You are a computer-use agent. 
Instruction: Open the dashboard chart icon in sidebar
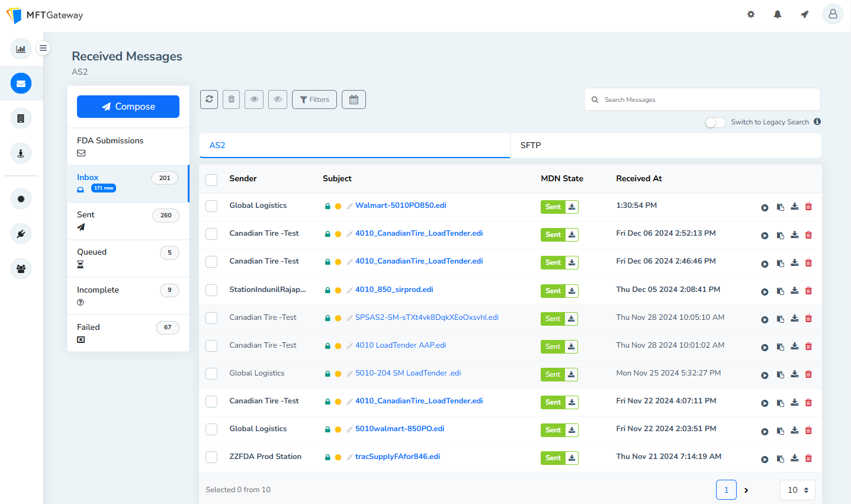(21, 49)
